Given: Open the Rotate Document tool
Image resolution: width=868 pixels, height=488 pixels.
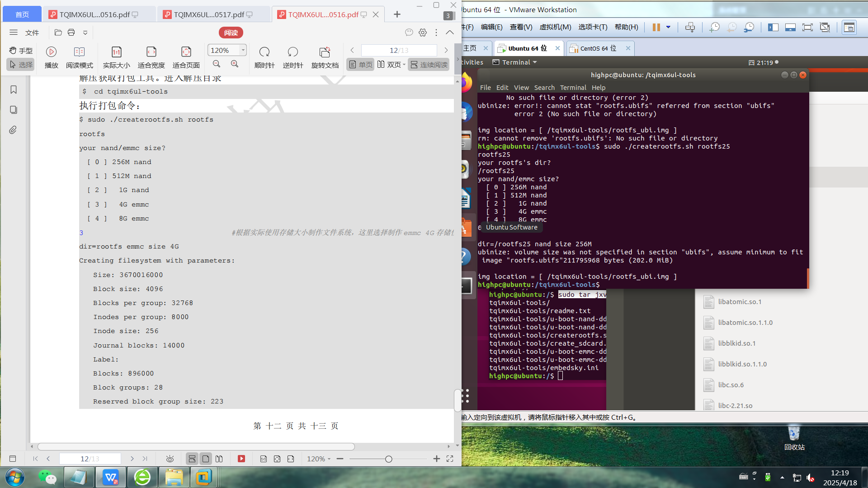Looking at the screenshot, I should click(x=325, y=52).
